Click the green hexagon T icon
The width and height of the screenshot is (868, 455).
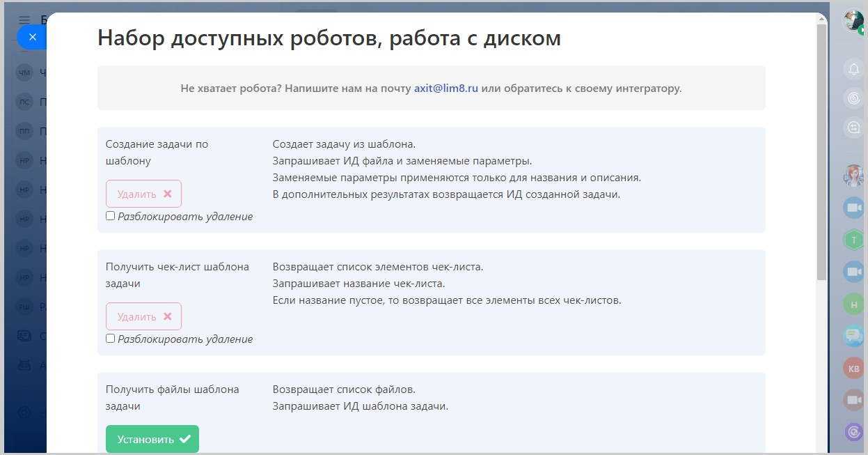coord(853,240)
